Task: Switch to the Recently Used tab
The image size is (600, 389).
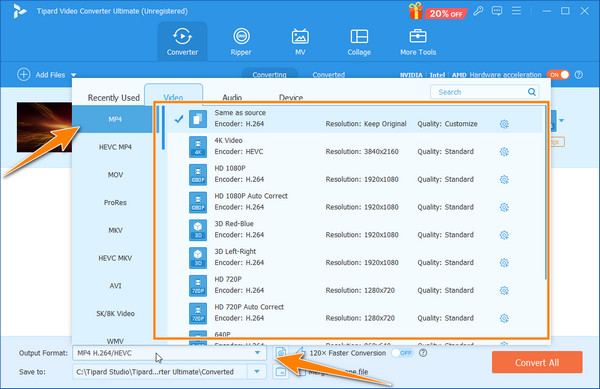Action: 114,98
